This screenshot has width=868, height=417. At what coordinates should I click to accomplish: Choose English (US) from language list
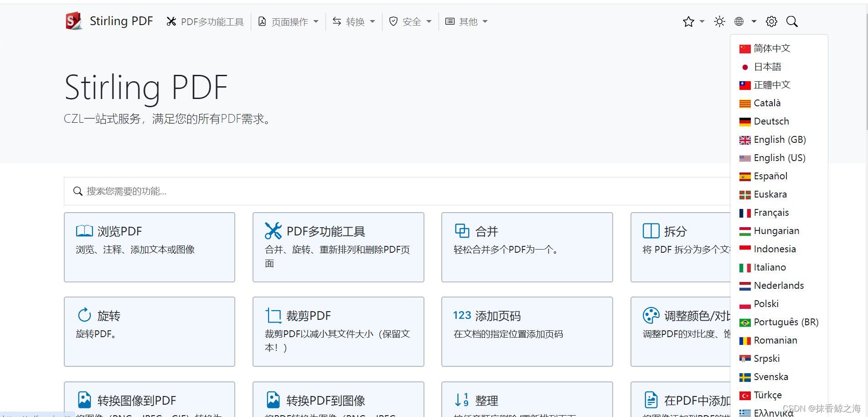pos(779,158)
